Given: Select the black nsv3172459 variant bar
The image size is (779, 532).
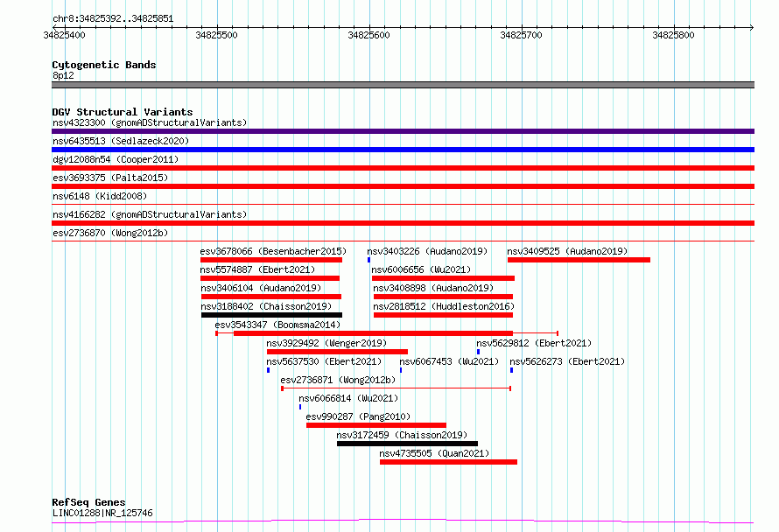Looking at the screenshot, I should click(407, 444).
